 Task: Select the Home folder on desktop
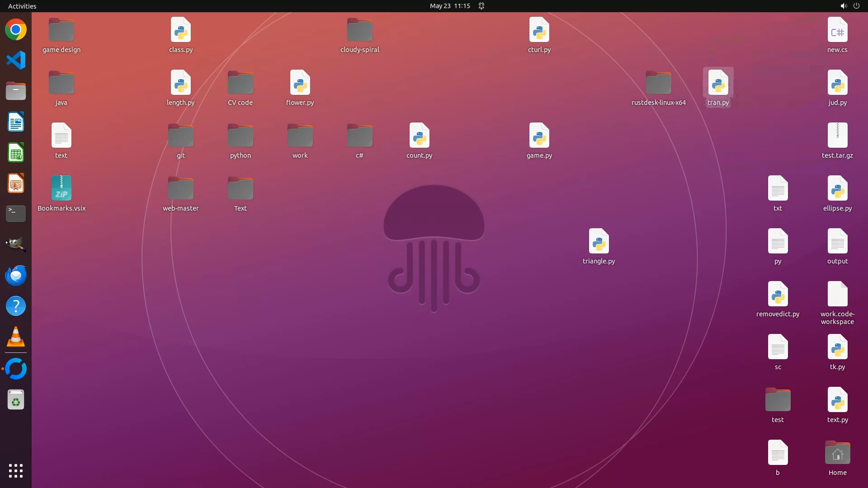837,453
